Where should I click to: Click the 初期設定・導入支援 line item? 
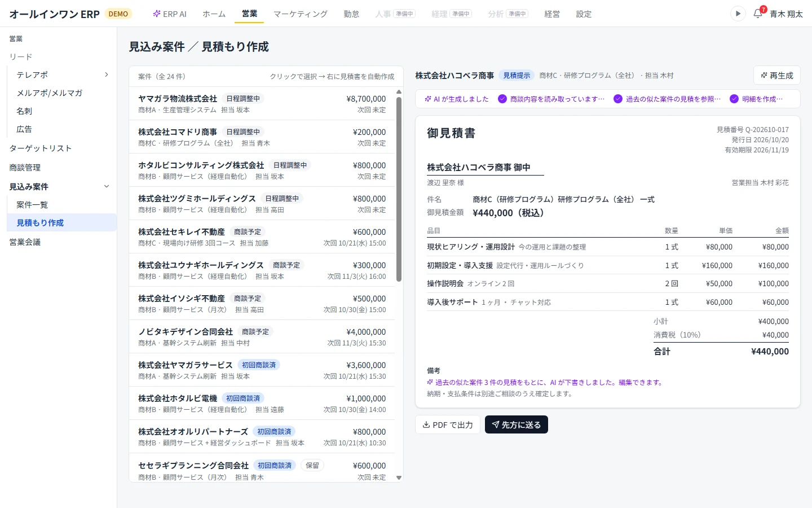coord(608,265)
